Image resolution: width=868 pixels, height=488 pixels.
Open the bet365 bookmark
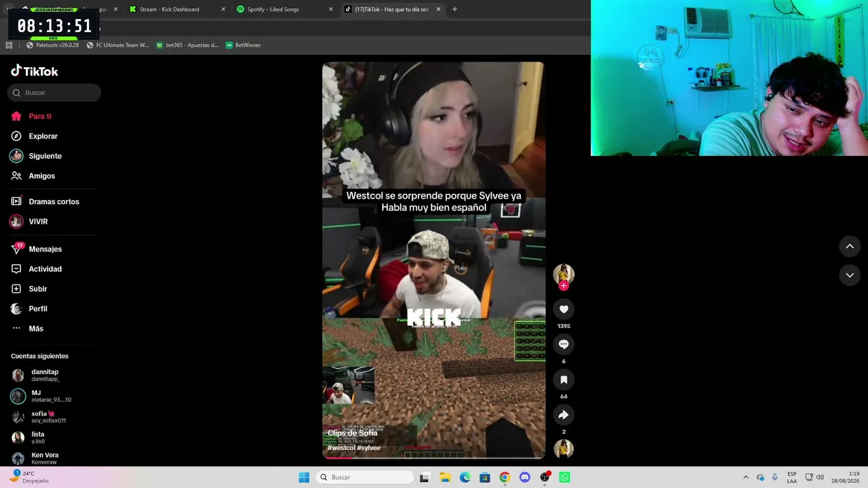pyautogui.click(x=187, y=45)
